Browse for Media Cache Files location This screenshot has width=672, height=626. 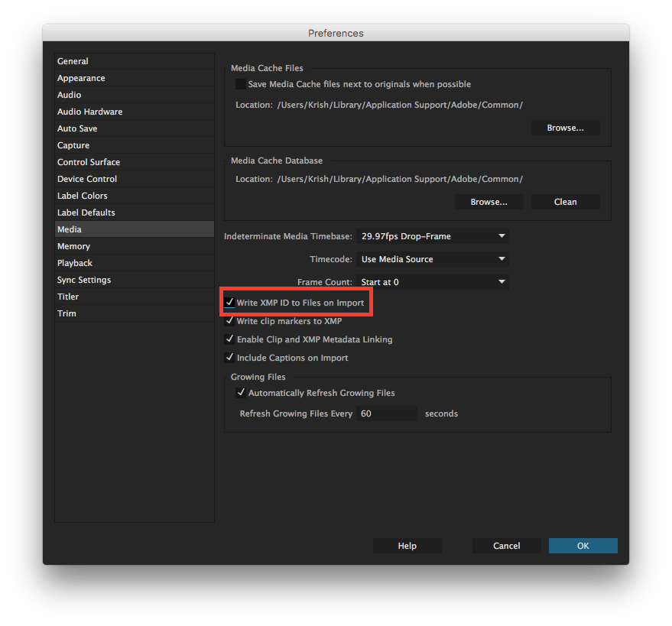point(565,128)
